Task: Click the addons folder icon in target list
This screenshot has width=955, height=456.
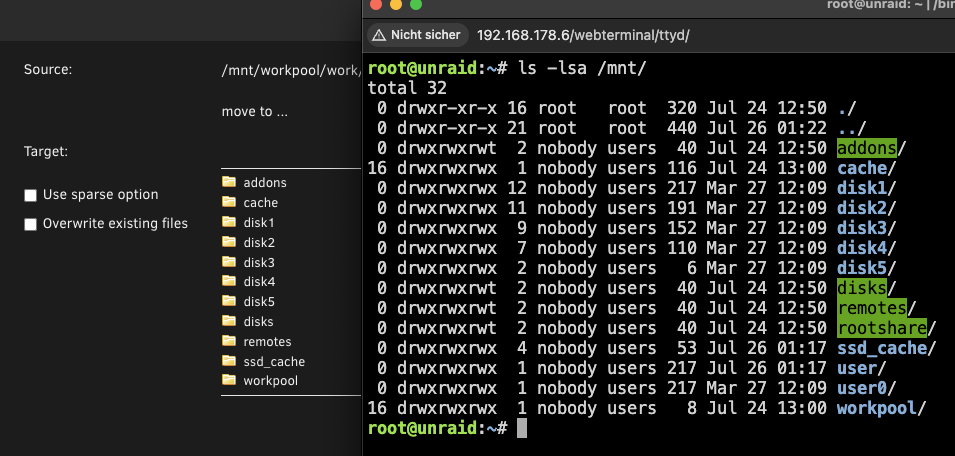Action: coord(229,181)
